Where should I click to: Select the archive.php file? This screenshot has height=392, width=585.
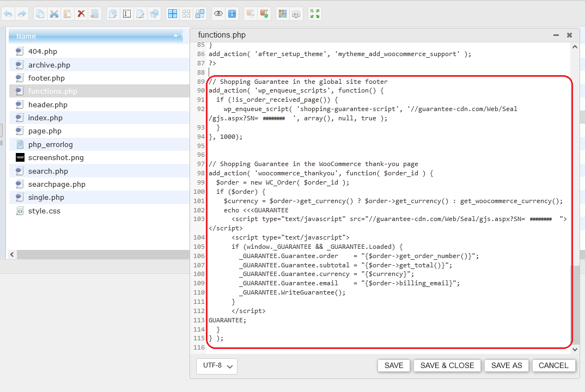click(x=99, y=65)
